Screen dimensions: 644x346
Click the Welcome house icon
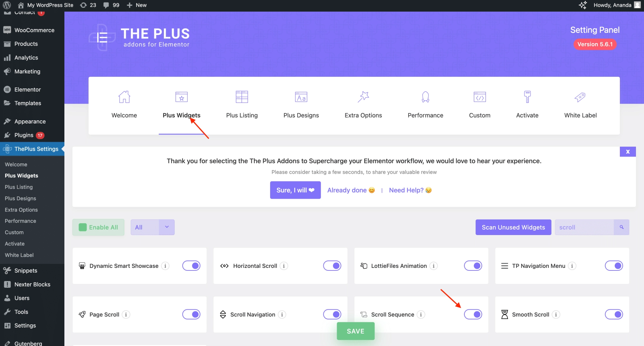click(124, 97)
